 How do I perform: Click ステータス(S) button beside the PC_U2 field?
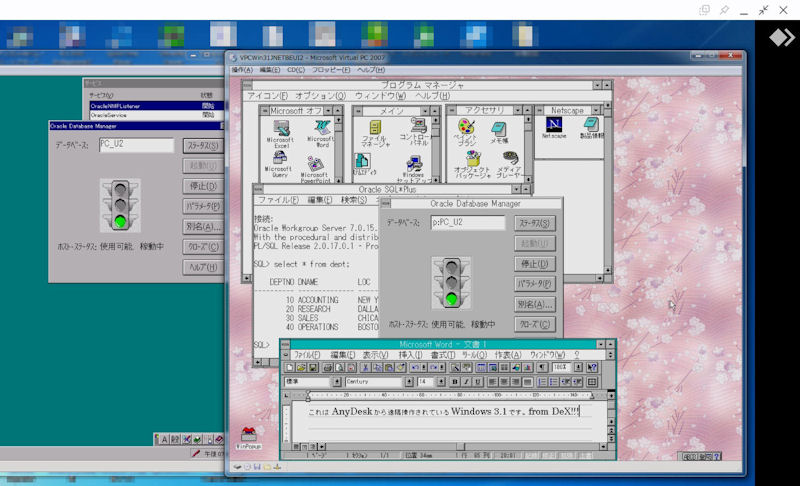[203, 146]
